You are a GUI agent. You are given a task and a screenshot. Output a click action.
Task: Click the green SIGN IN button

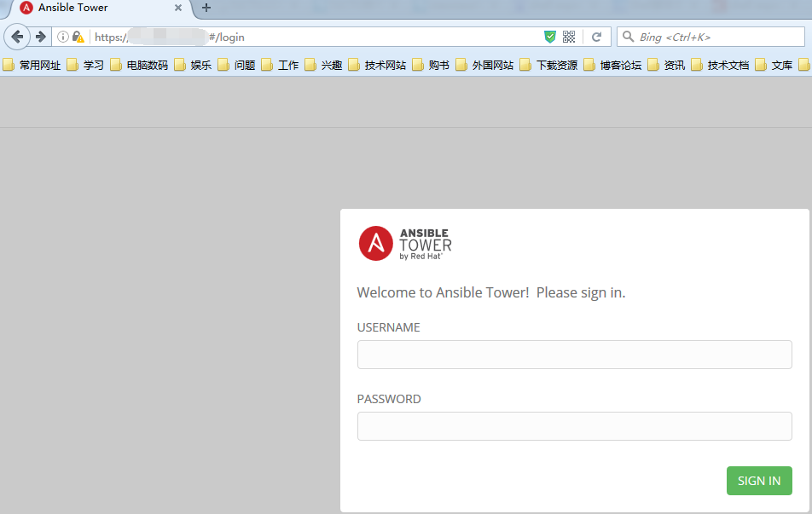[759, 481]
